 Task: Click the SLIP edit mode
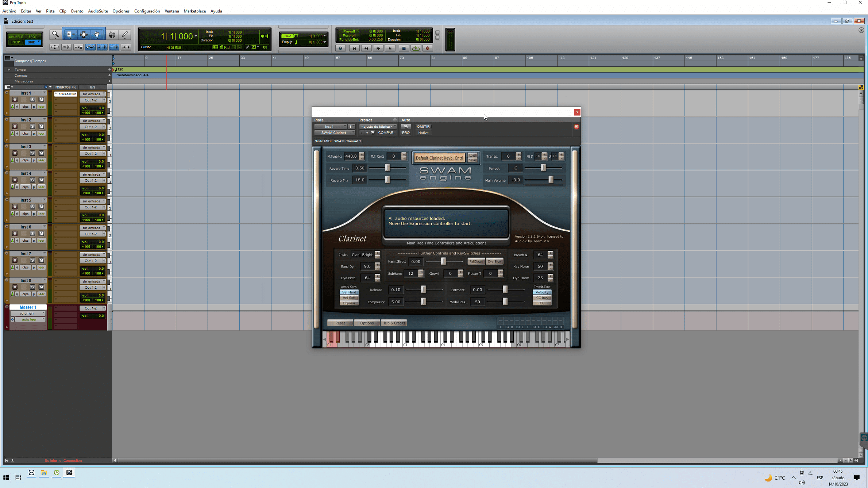pyautogui.click(x=16, y=42)
